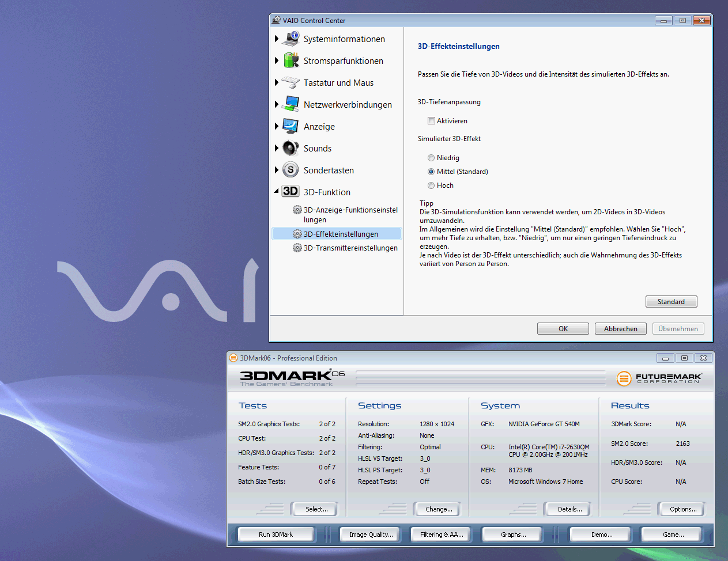Open 3D-Anzeige-Funktionseinstellungen page
Image resolution: width=728 pixels, height=561 pixels.
coord(350,215)
